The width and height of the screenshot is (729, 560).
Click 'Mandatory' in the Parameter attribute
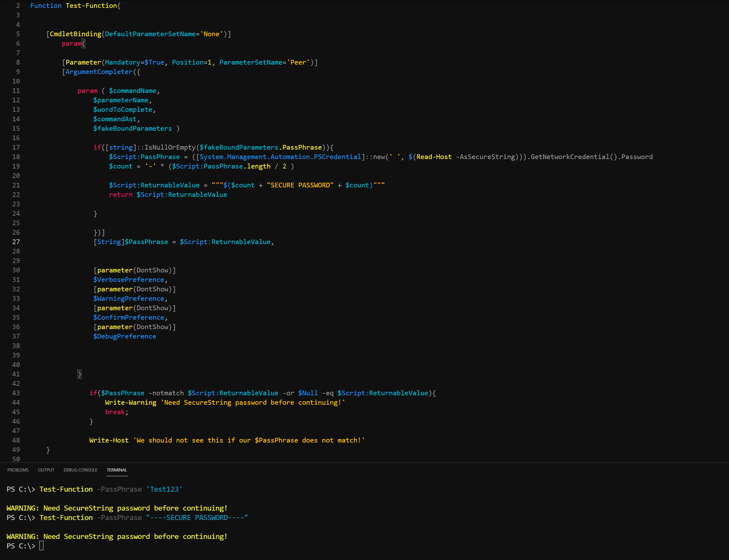tap(123, 62)
